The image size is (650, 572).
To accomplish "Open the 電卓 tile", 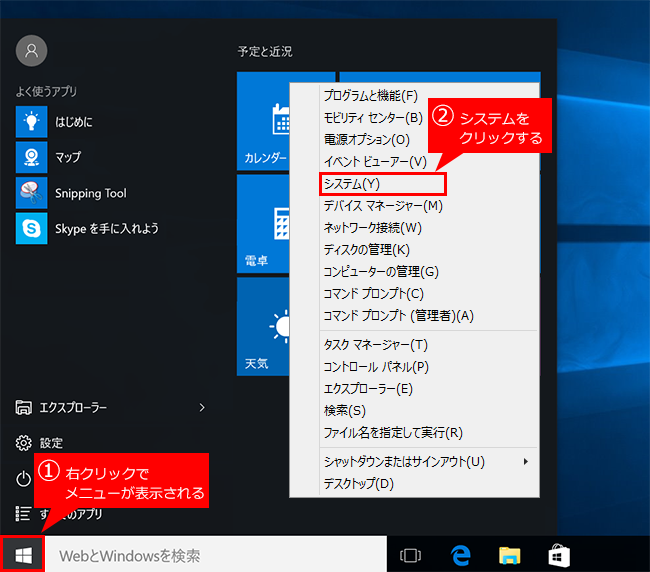I will pos(263,224).
